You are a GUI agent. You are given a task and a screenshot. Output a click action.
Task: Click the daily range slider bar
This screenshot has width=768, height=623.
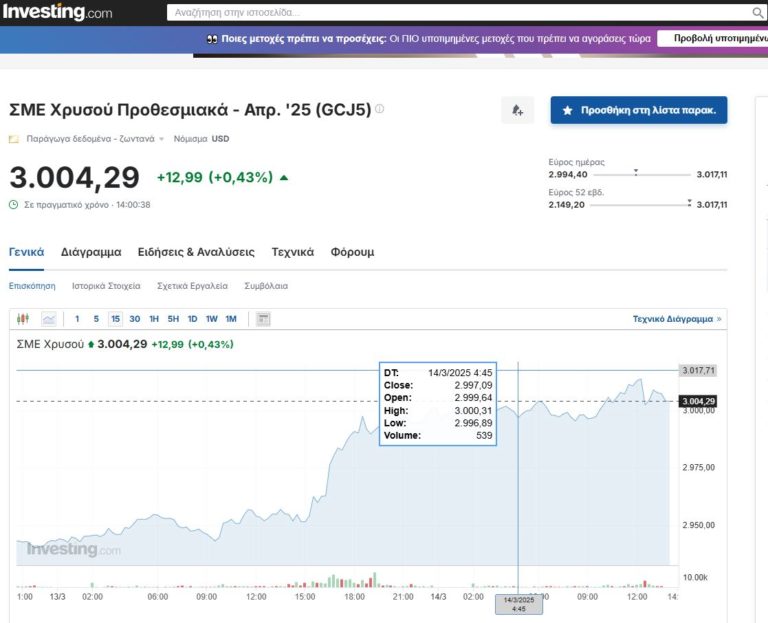[642, 174]
